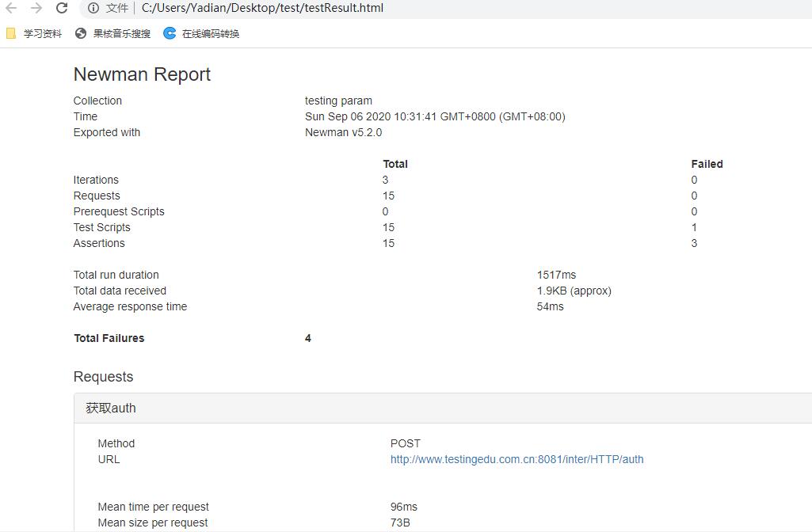Click the Test Scripts failed count '1'

click(694, 227)
